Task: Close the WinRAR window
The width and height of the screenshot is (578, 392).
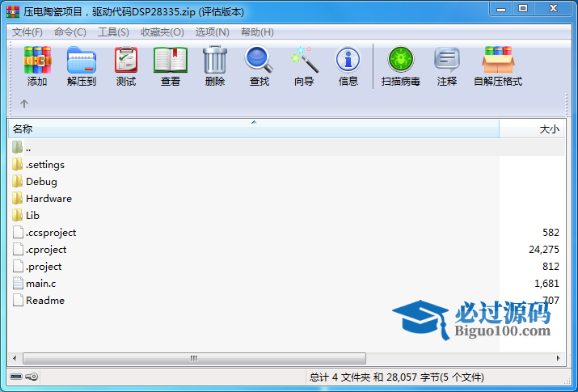Action: click(x=553, y=9)
